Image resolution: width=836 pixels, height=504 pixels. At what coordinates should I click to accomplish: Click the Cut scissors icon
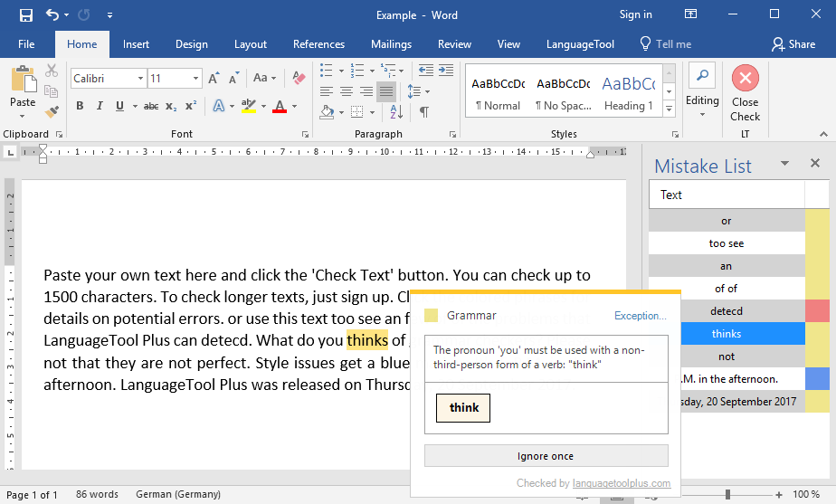[x=52, y=71]
